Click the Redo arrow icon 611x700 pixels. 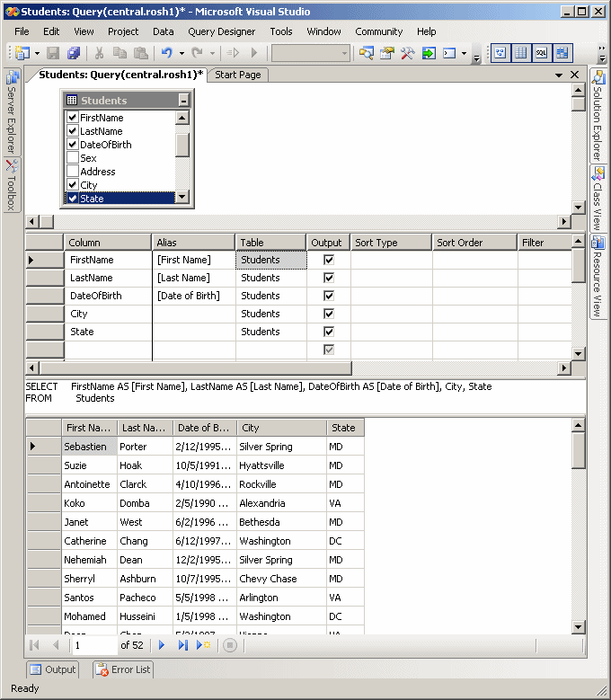point(197,53)
